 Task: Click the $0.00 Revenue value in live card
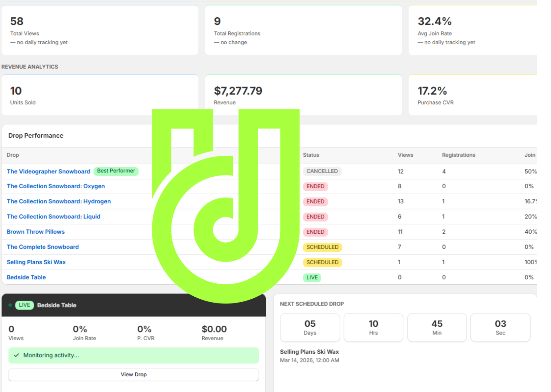point(214,329)
